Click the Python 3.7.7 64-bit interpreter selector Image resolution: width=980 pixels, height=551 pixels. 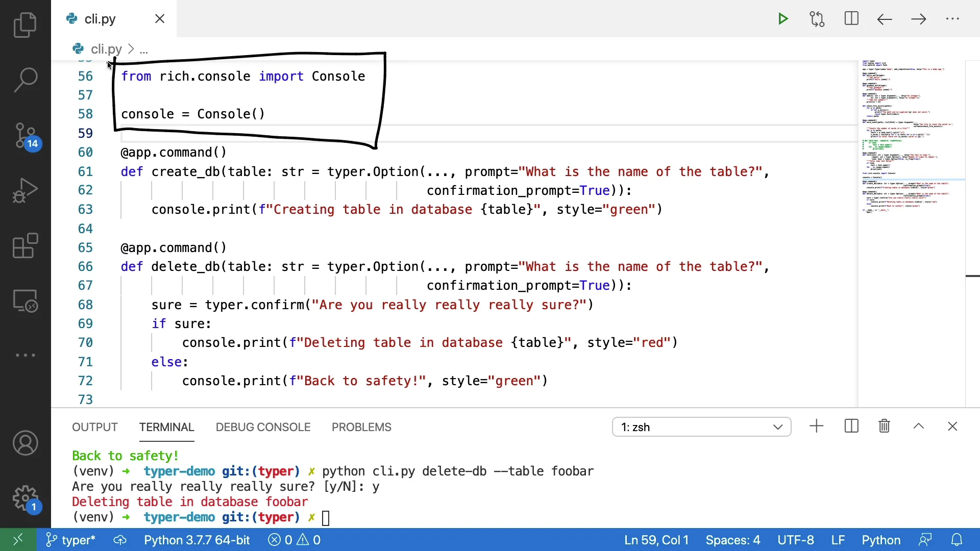pos(197,540)
